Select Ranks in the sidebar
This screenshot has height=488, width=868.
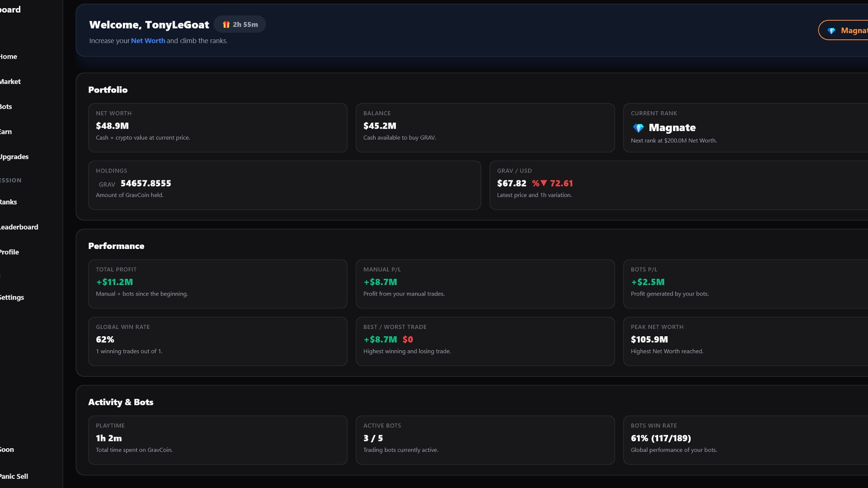point(9,202)
